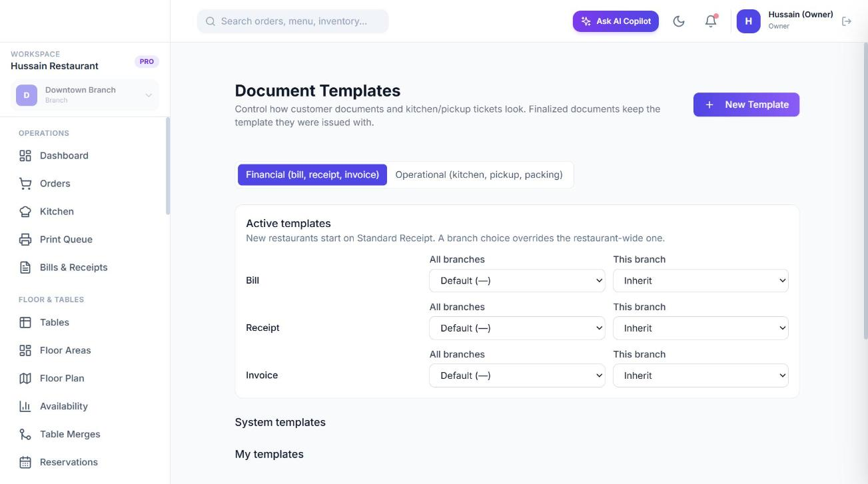Click the Print Queue printer icon

click(25, 240)
